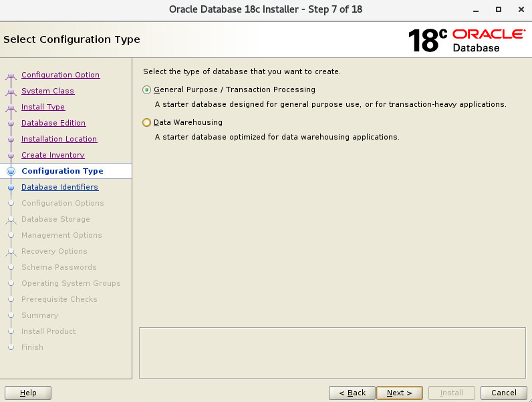Screen dimensions: 532x402
Task: Click the Select Configuration Type heading
Action: point(72,39)
